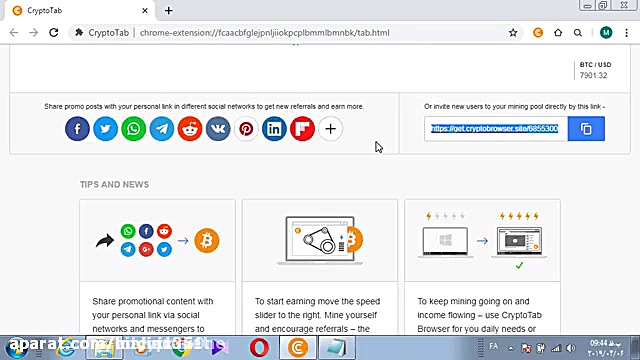Click the home extension icon in toolbar
Viewport: 640px width, 360px height.
(558, 33)
